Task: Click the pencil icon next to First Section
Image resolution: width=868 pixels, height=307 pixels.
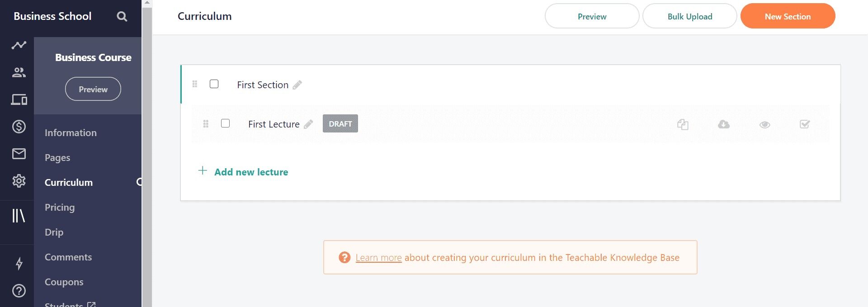Action: point(297,85)
